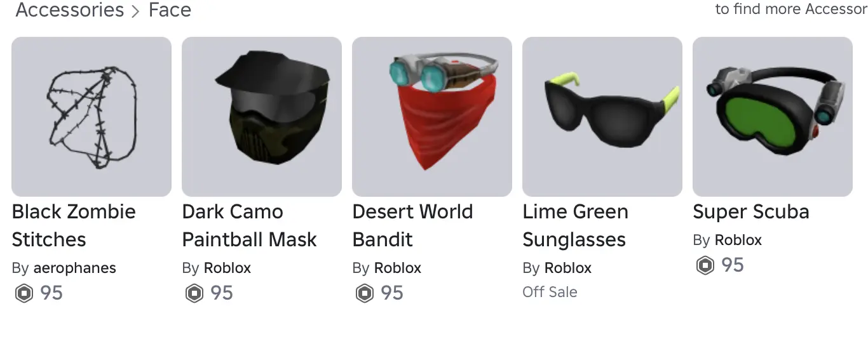This screenshot has height=358, width=868.
Task: Click the Robux icon under Super Scuba
Action: [x=705, y=265]
